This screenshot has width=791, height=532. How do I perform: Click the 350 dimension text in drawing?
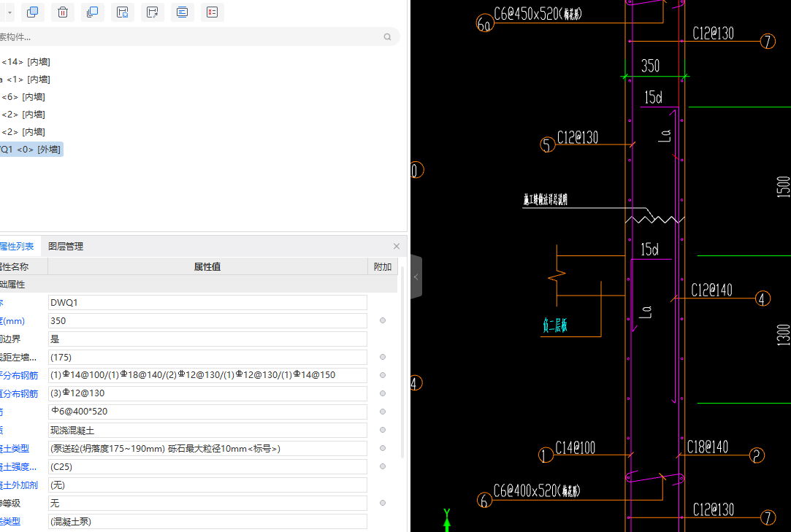point(650,66)
